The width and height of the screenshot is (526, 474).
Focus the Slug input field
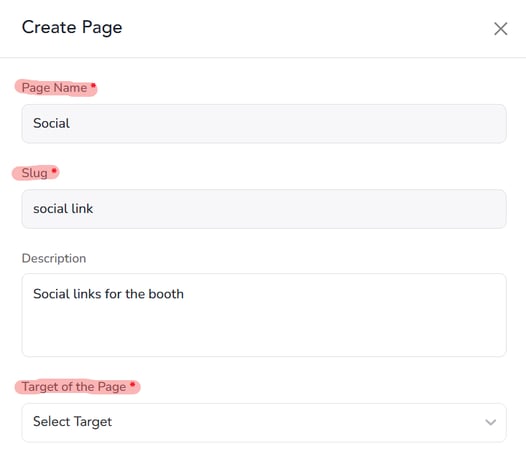[264, 209]
